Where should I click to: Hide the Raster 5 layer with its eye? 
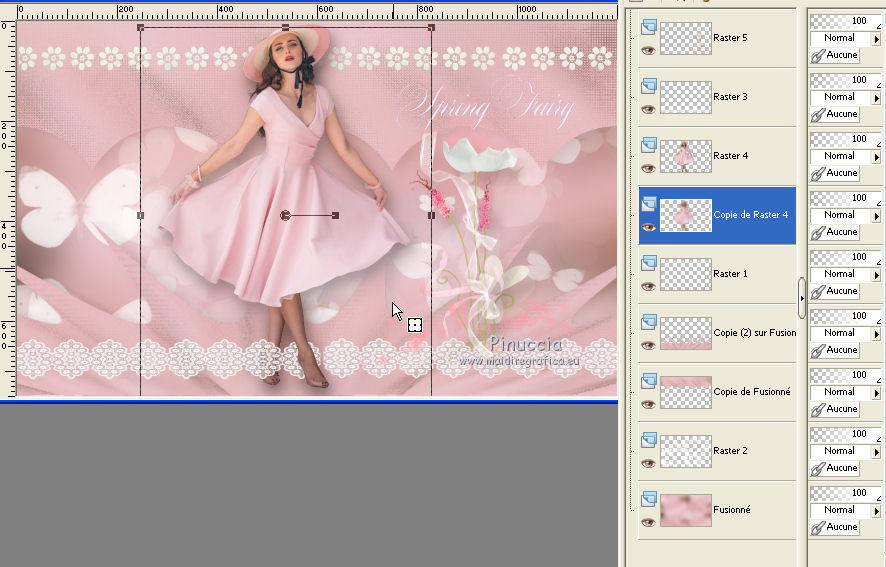(x=648, y=50)
